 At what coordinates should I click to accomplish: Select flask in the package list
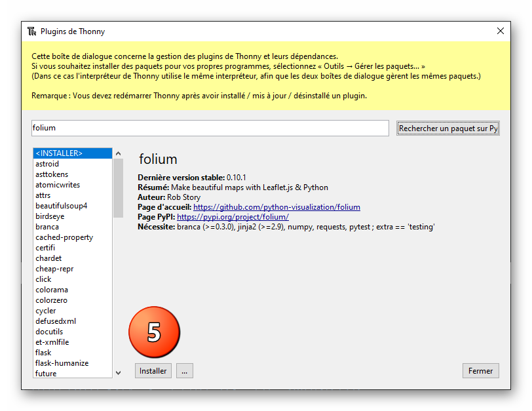tap(73, 353)
